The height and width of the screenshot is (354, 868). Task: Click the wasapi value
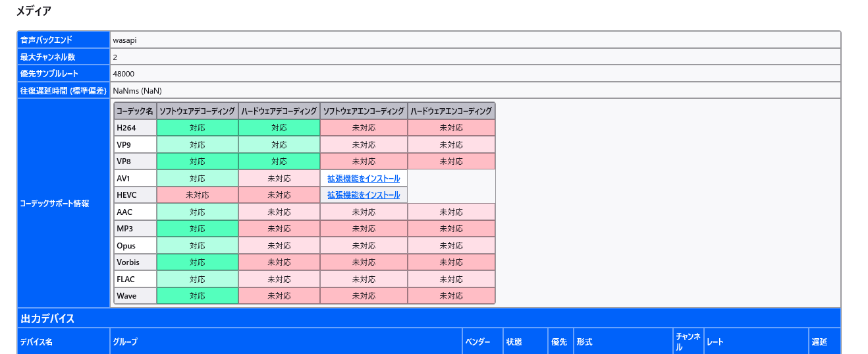pos(124,40)
